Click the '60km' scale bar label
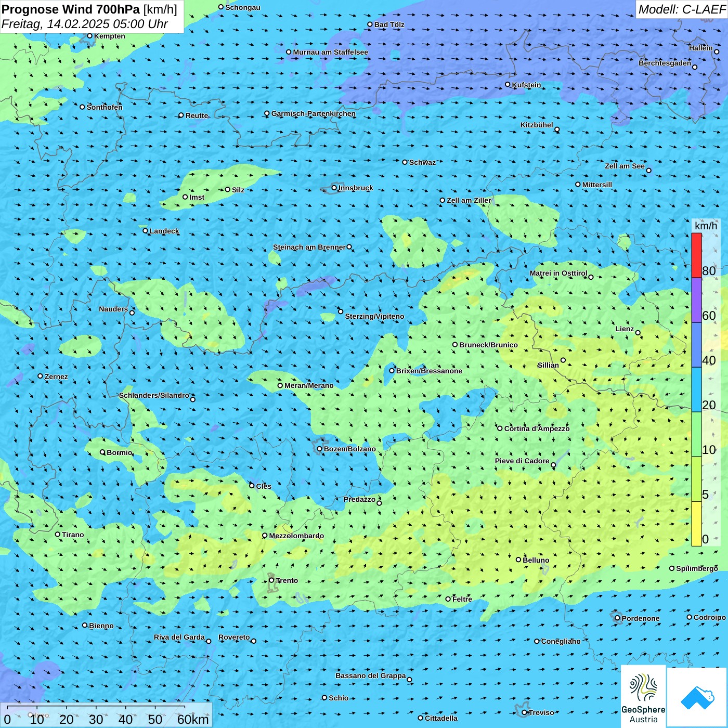 coord(193,719)
